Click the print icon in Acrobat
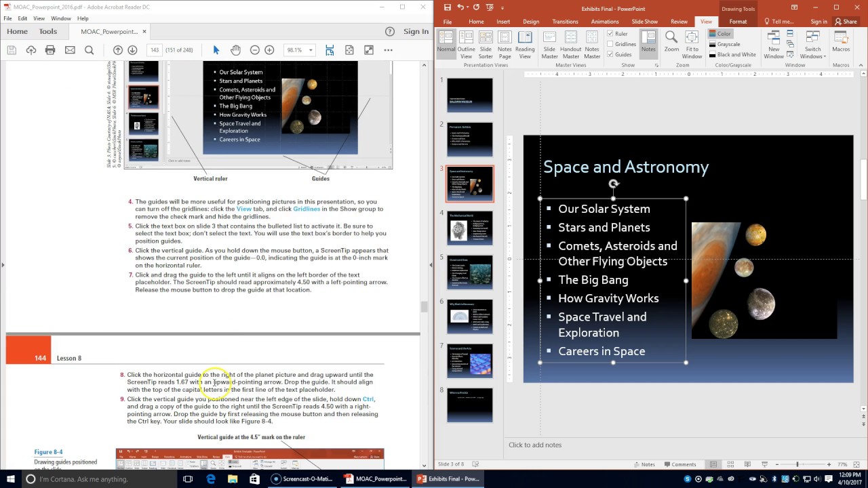This screenshot has width=868, height=488. pos(50,50)
